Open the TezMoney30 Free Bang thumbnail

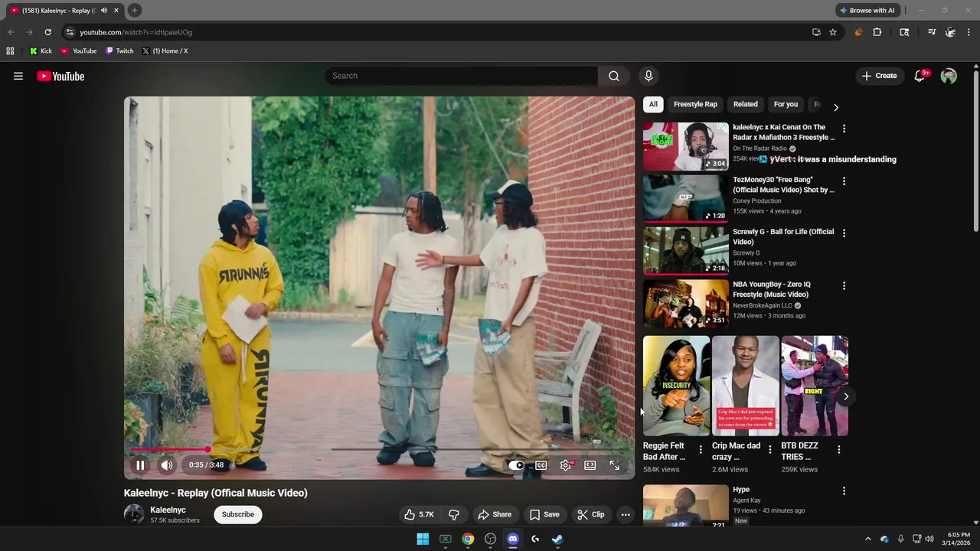[686, 198]
